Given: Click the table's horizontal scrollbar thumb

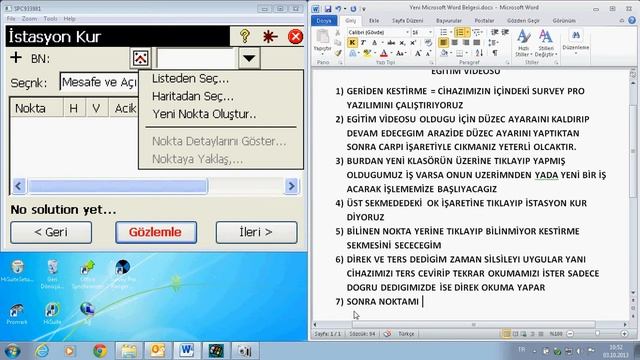Looking at the screenshot, I should [118, 186].
